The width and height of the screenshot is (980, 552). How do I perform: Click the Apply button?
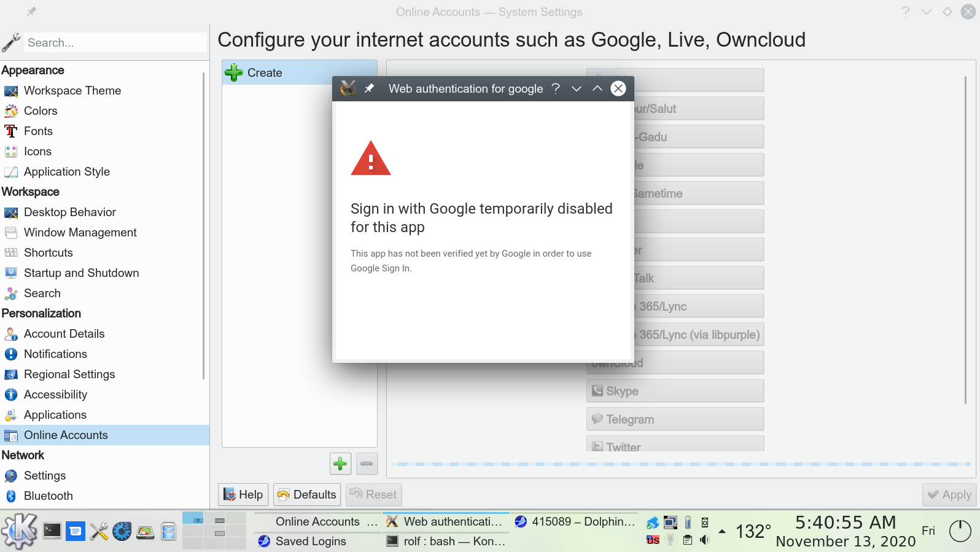[x=949, y=494]
